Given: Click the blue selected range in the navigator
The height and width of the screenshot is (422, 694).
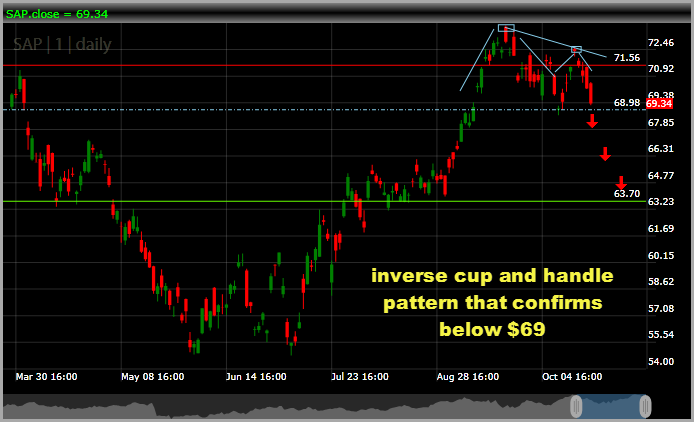Looking at the screenshot, I should coord(610,405).
